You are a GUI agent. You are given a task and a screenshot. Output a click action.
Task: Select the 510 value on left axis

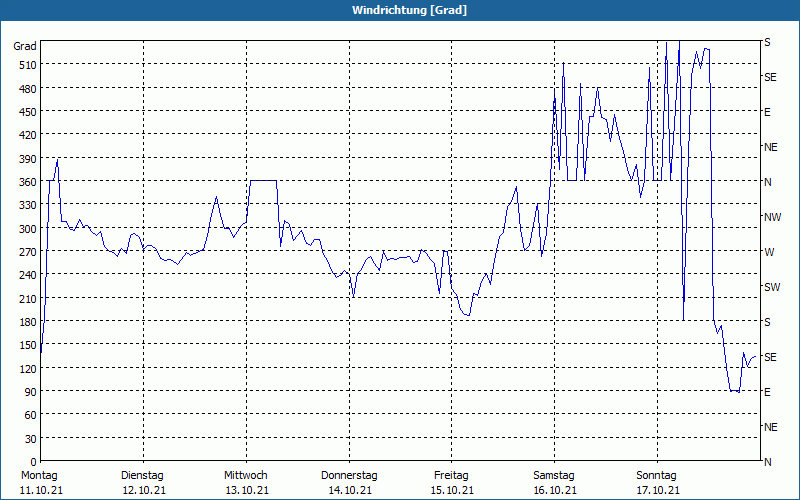tap(25, 65)
